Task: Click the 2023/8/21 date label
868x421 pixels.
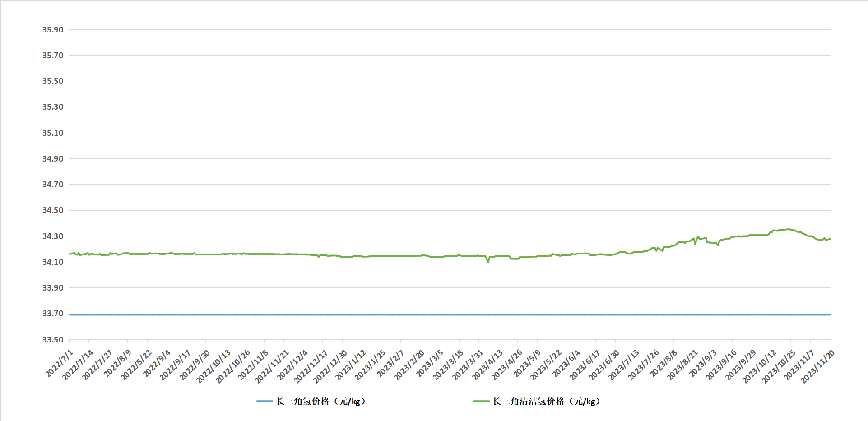Action: click(x=682, y=365)
